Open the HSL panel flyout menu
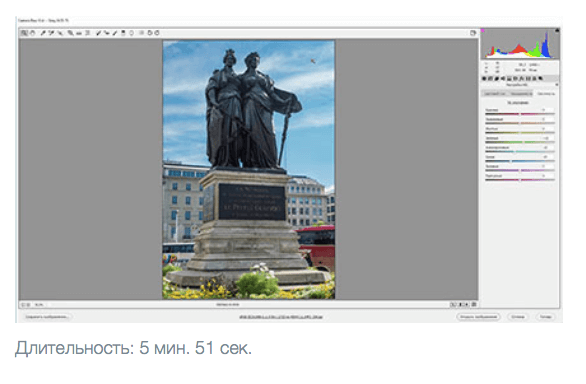The image size is (586, 384). pos(556,85)
